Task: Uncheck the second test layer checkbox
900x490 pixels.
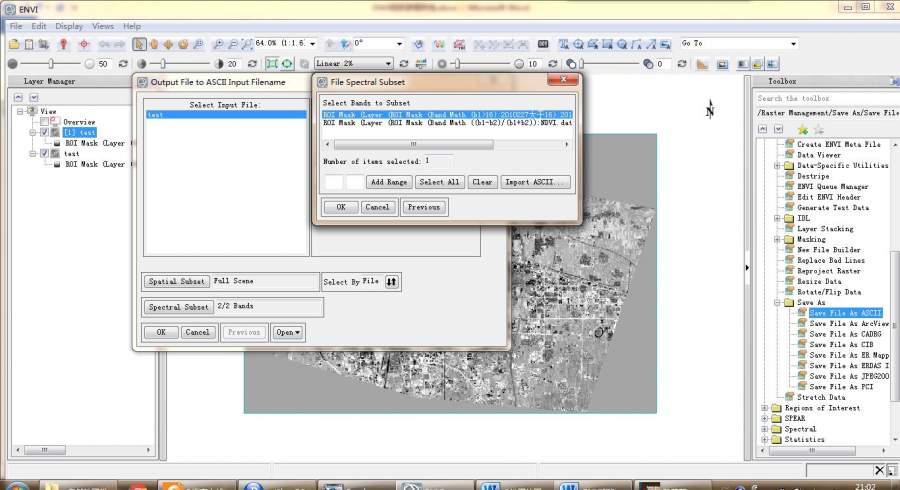Action: coord(44,153)
